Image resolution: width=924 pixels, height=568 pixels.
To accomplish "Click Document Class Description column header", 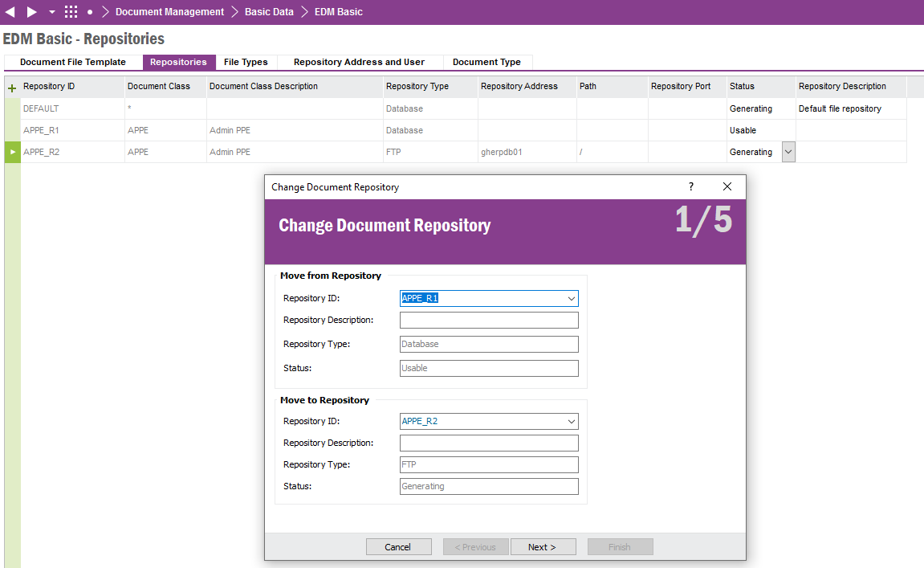I will point(295,86).
